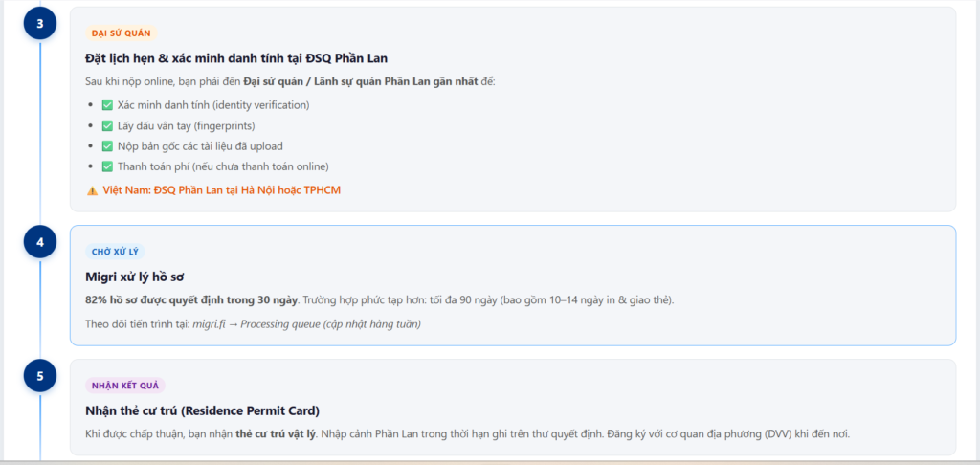
Task: Select the CHỜ XỬ LÝ blue tag
Action: point(115,252)
